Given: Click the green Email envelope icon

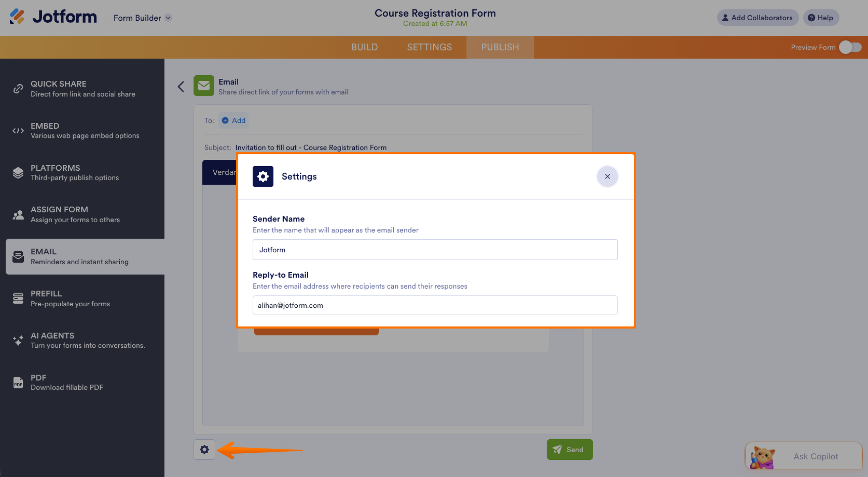Looking at the screenshot, I should click(204, 85).
